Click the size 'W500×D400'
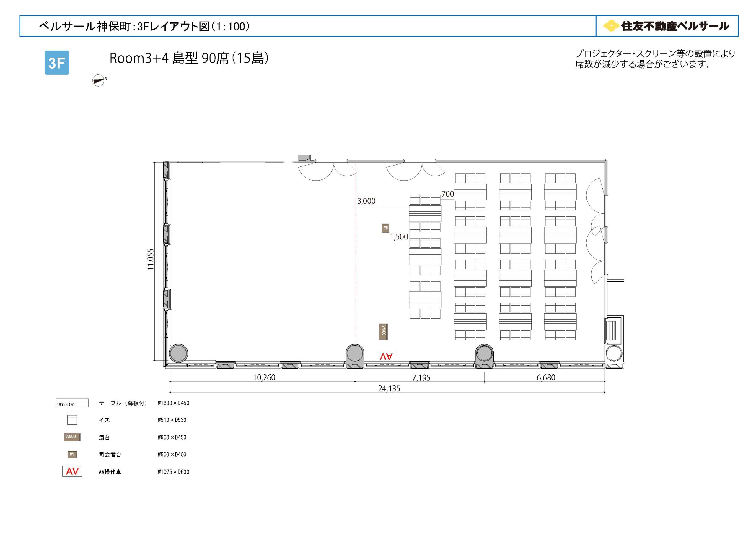The height and width of the screenshot is (535, 756). pos(172,455)
